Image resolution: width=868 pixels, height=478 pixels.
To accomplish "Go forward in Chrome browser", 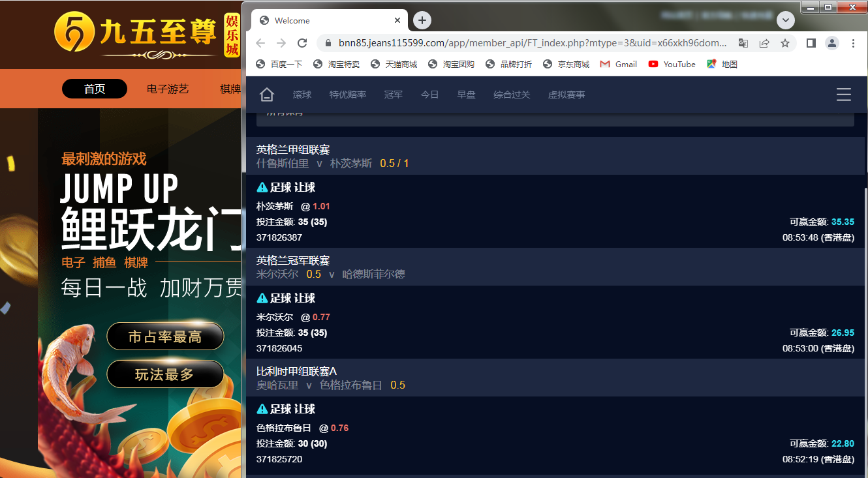I will coord(281,43).
